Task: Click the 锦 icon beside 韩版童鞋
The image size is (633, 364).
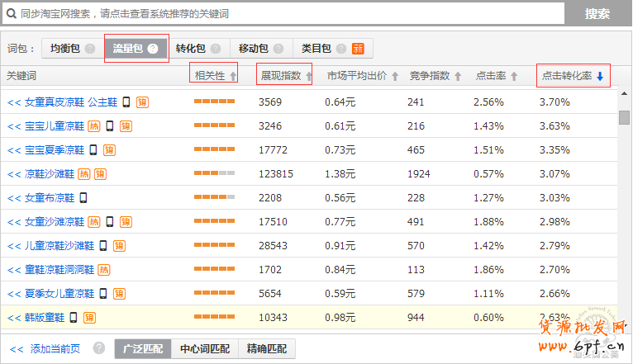Action: pos(89,318)
